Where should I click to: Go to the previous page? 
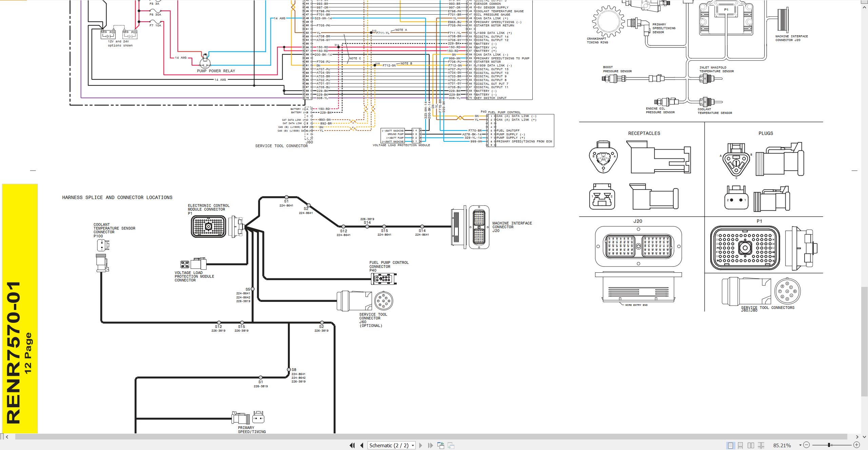point(362,445)
